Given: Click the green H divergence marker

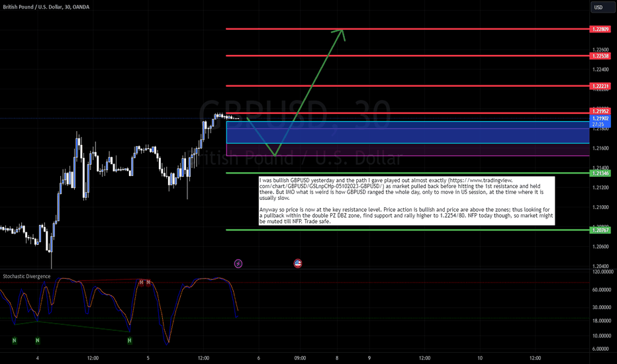Looking at the screenshot, I should [130, 340].
